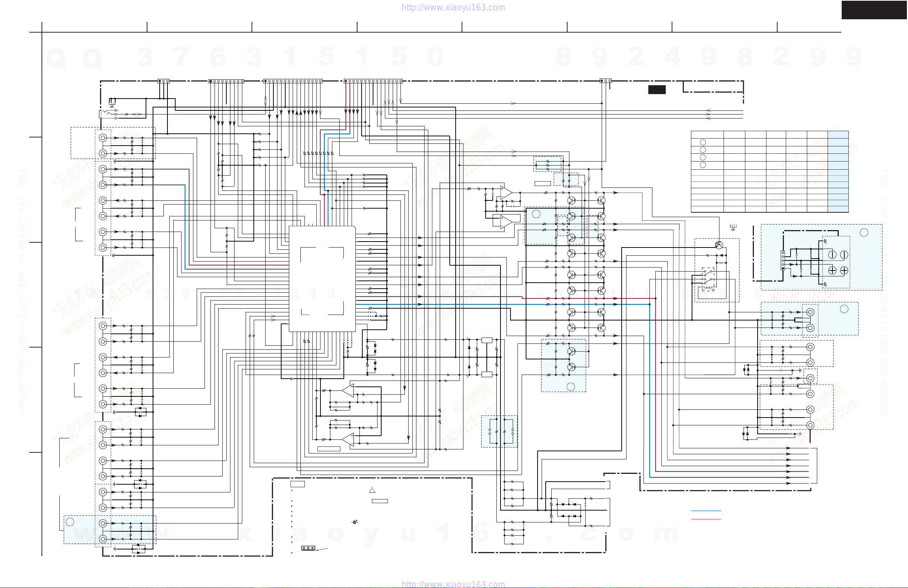908x588 pixels.
Task: Click the topmost RCA jack in left column
Action: 103,138
